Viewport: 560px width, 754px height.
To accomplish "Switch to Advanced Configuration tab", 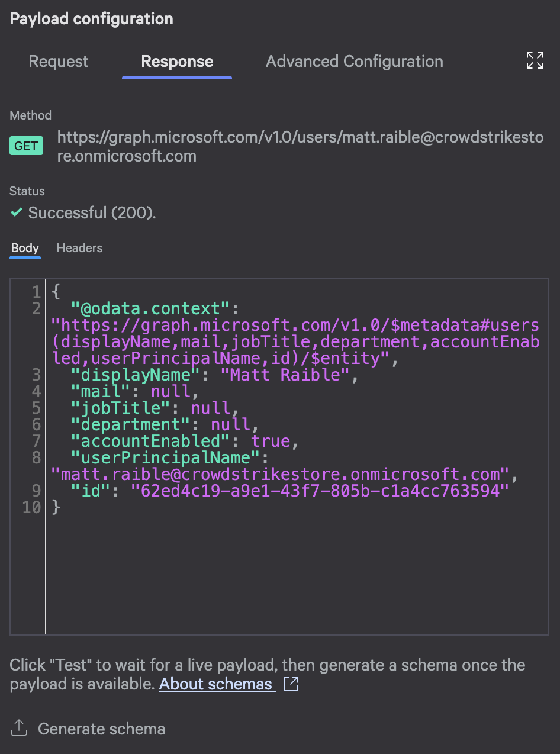I will [x=354, y=61].
